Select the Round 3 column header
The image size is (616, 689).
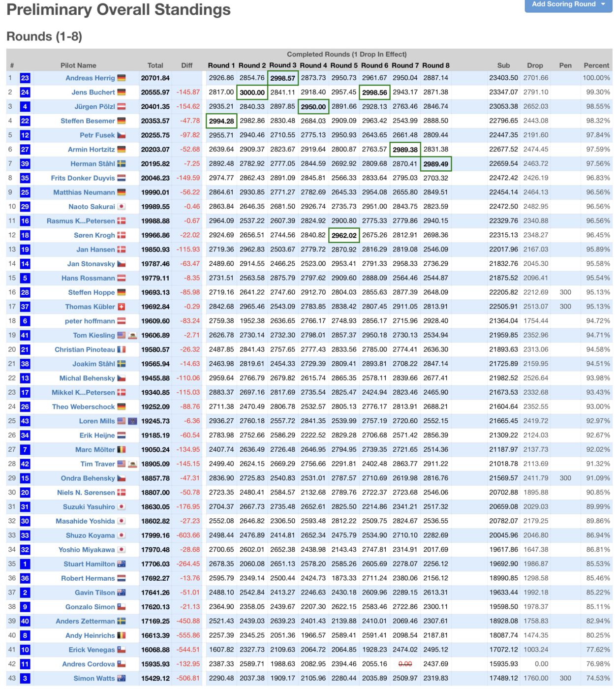click(x=283, y=65)
